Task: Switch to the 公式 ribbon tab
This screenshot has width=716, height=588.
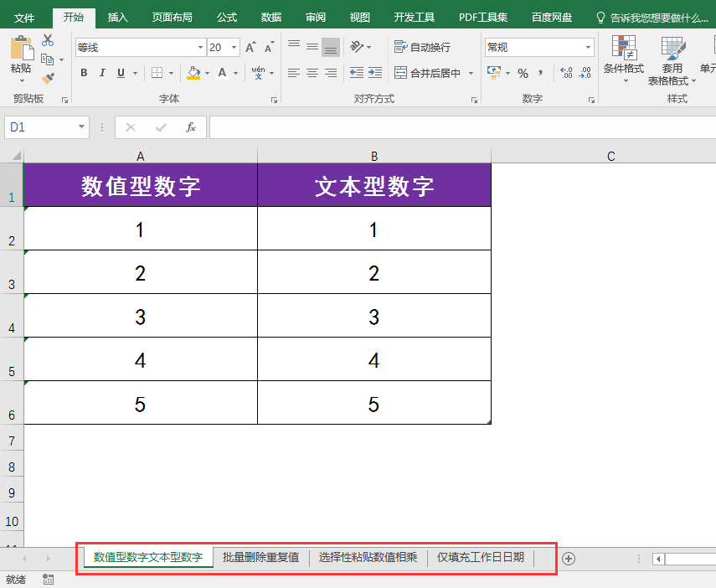Action: [x=226, y=18]
